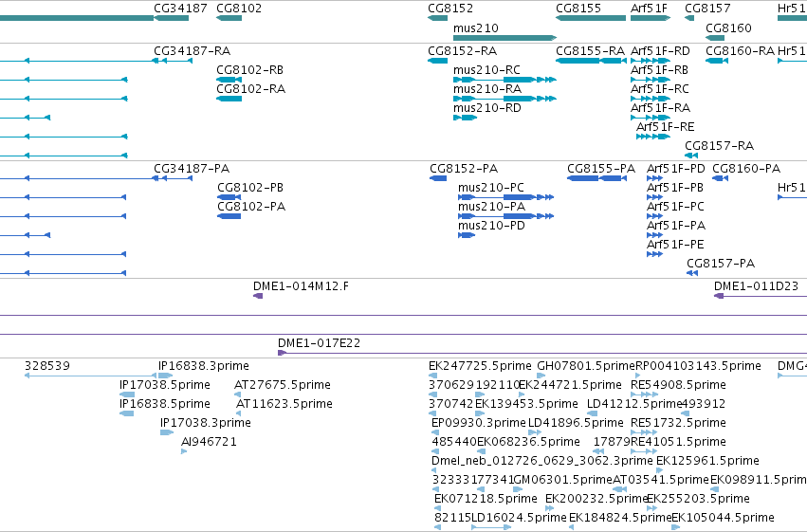Click protein mus210-PD

pos(491,226)
